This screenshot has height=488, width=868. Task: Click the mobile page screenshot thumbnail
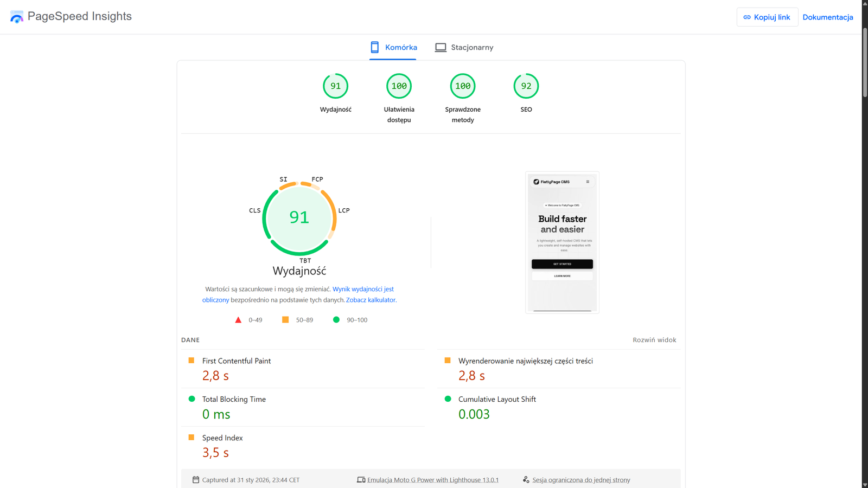[562, 242]
